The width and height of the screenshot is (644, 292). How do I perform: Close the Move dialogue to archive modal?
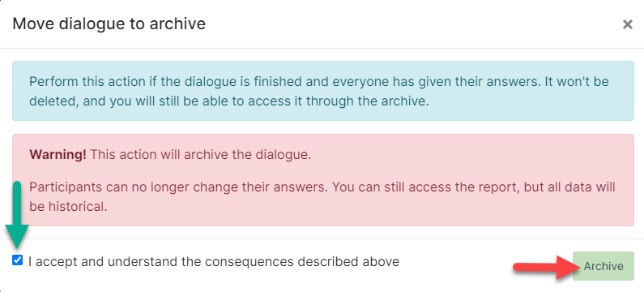tap(627, 24)
